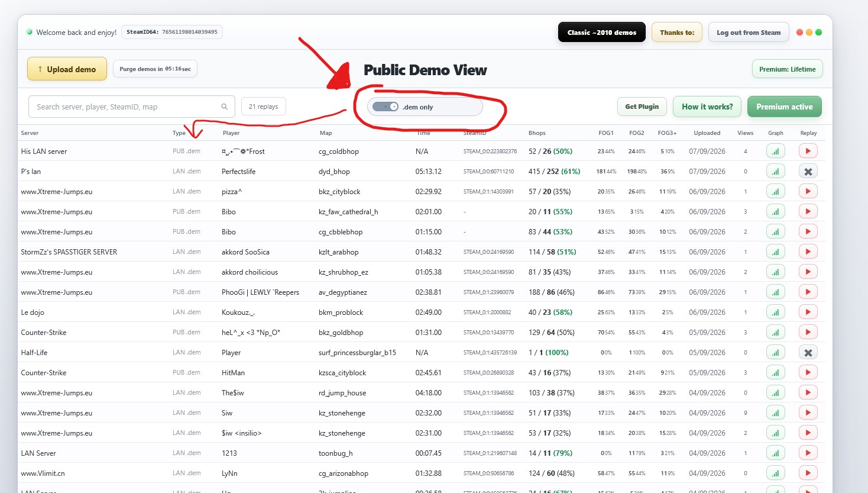This screenshot has height=493, width=868.
Task: Play the kzlt_arabhop replay
Action: 808,252
